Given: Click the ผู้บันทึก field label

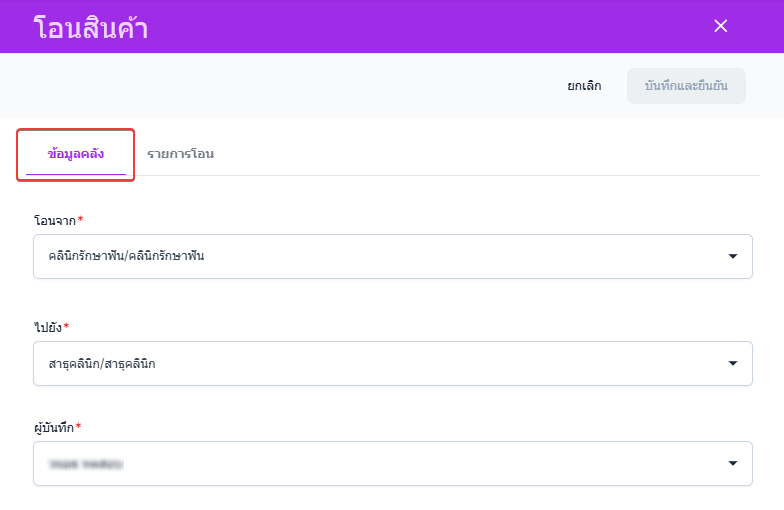Looking at the screenshot, I should 54,428.
